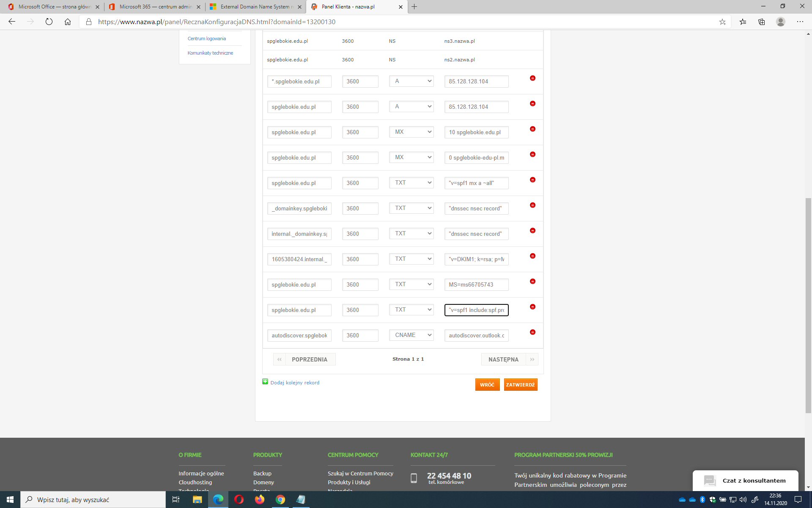This screenshot has height=508, width=812.
Task: Expand type dropdown for 10 spglebokie.edu.pl MX
Action: 411,132
